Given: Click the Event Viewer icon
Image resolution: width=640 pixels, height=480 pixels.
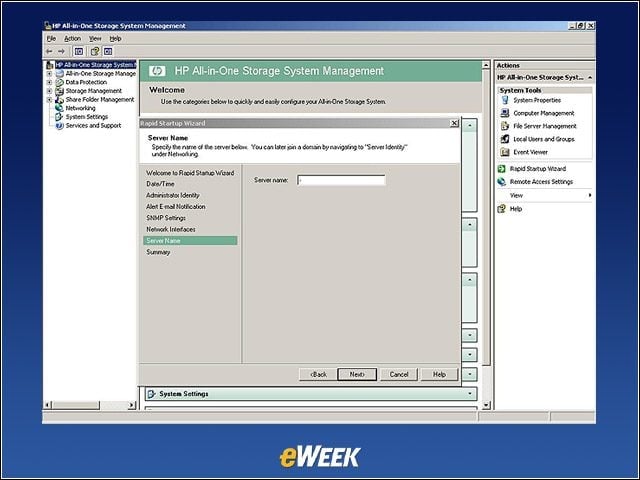Looking at the screenshot, I should 505,152.
